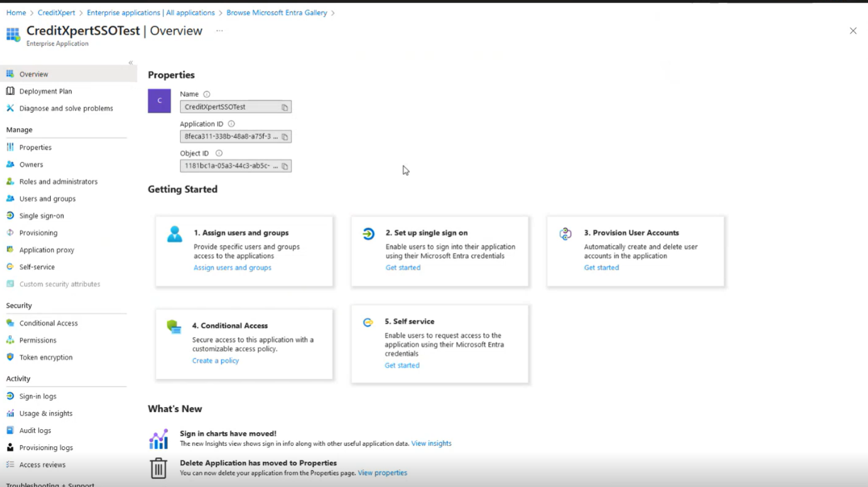This screenshot has height=487, width=868.
Task: Click the Provisioning icon in sidebar
Action: click(x=10, y=233)
